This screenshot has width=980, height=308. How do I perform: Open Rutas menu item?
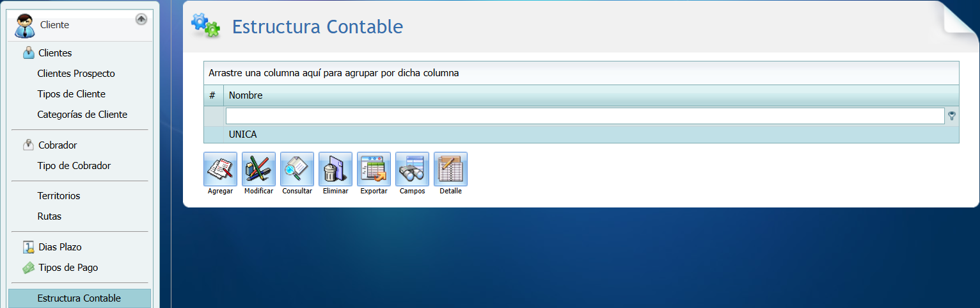pyautogui.click(x=49, y=216)
